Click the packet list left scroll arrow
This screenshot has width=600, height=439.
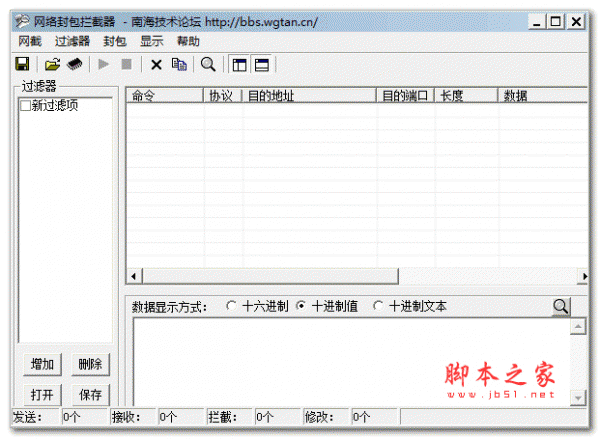coord(134,276)
